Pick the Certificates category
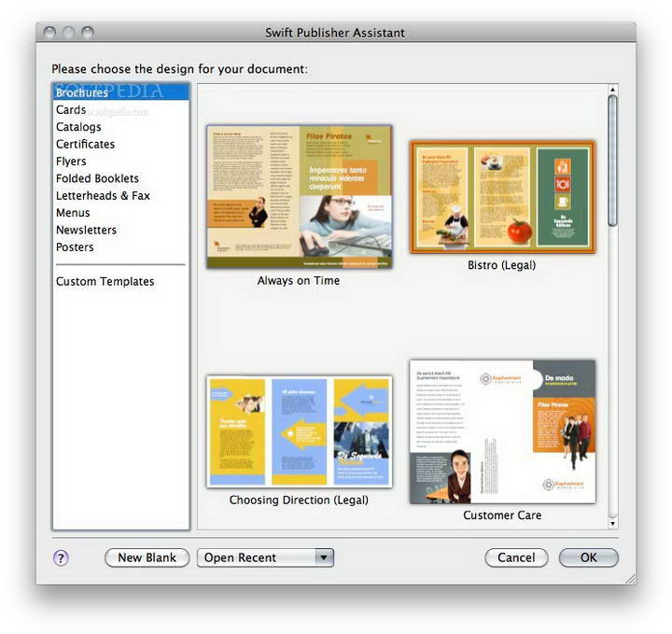 point(120,144)
